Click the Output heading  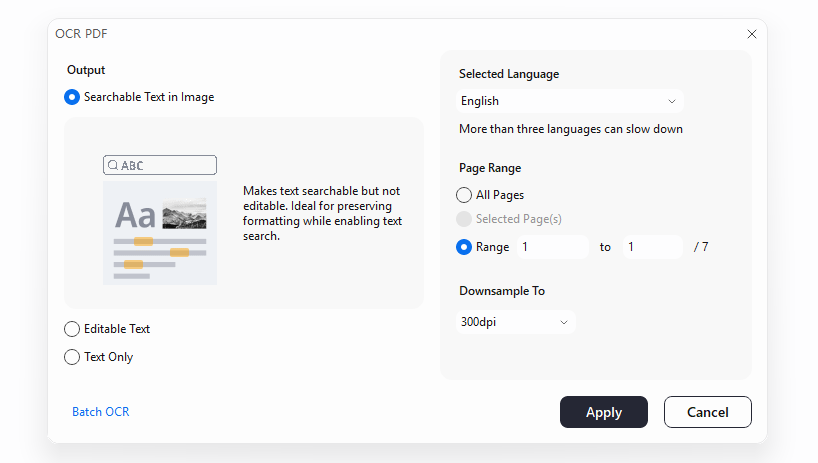point(86,70)
